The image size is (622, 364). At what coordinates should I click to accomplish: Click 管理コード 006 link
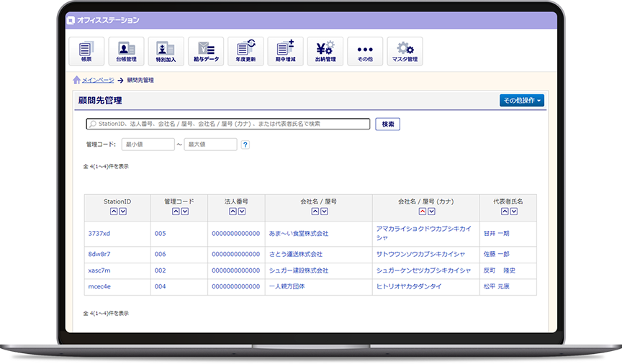point(161,254)
